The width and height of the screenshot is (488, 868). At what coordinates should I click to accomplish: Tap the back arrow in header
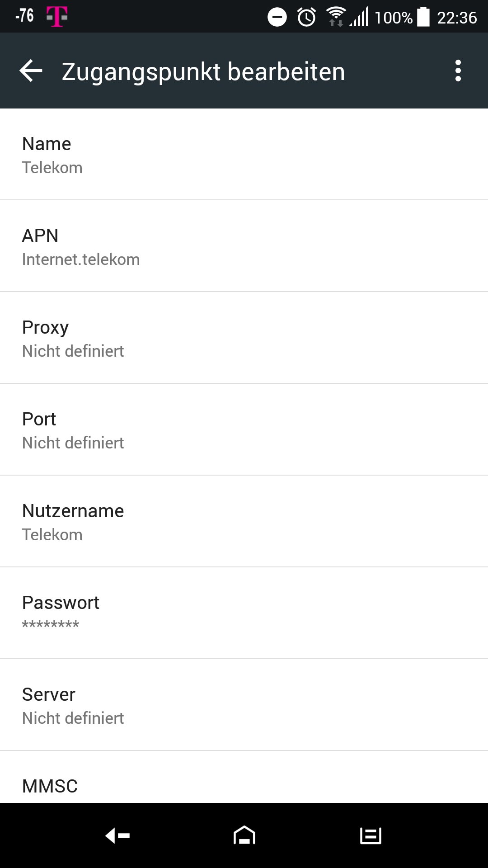(x=31, y=71)
